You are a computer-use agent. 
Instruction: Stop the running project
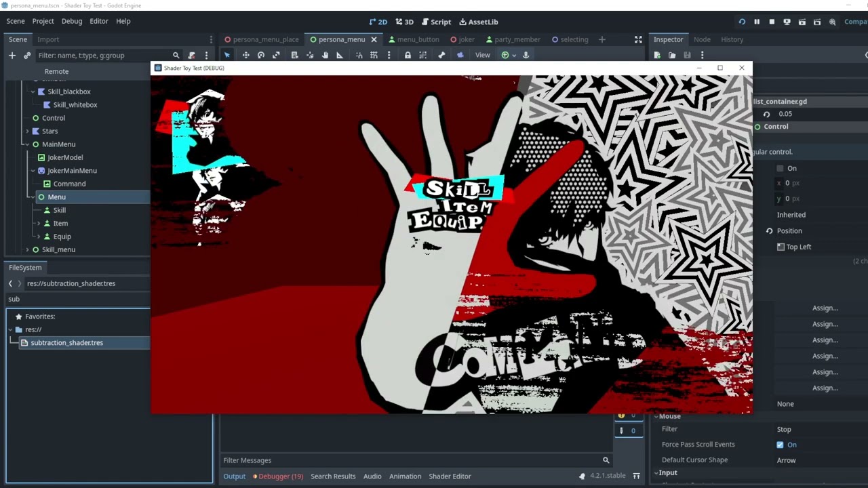click(772, 22)
